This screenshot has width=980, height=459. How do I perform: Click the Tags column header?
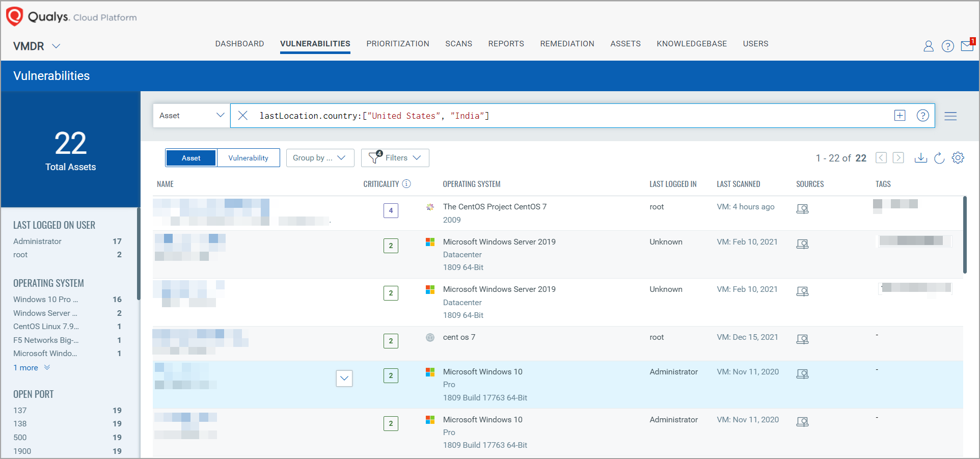point(883,184)
